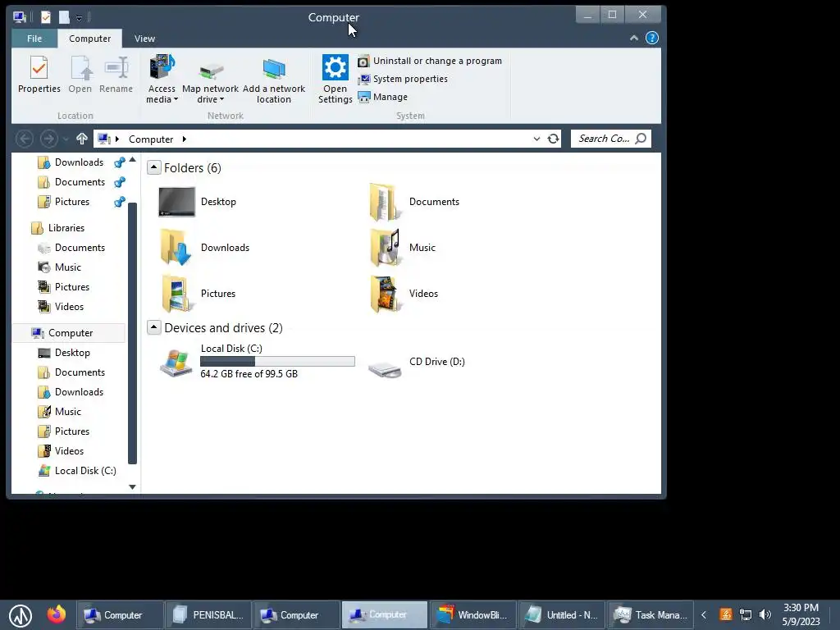This screenshot has width=840, height=630.
Task: Open System properties
Action: pyautogui.click(x=403, y=79)
